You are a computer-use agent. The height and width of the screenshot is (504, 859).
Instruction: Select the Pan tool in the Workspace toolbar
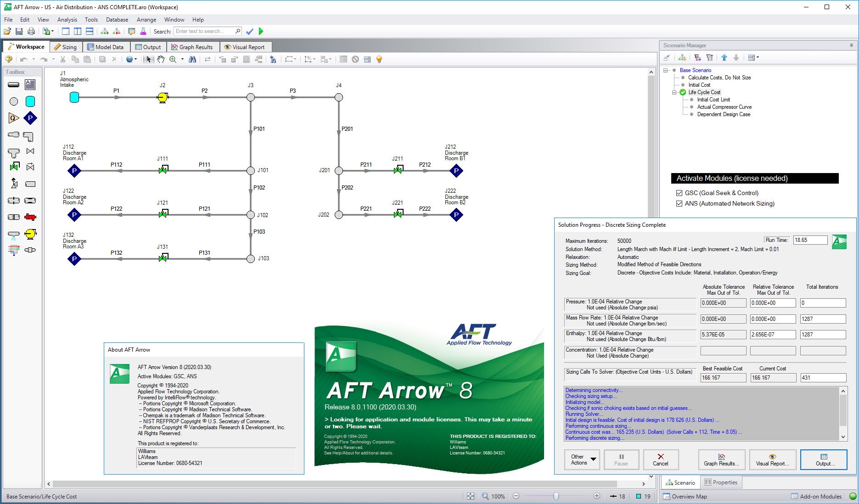161,59
